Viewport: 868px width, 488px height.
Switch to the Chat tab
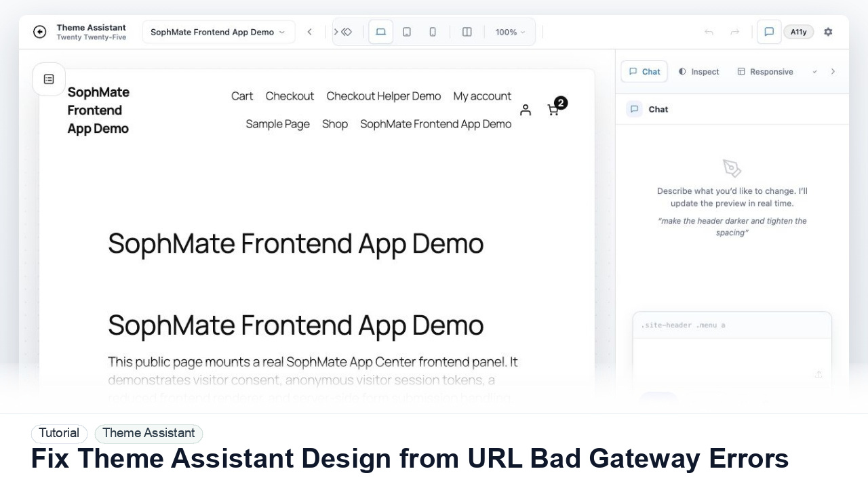tap(644, 71)
